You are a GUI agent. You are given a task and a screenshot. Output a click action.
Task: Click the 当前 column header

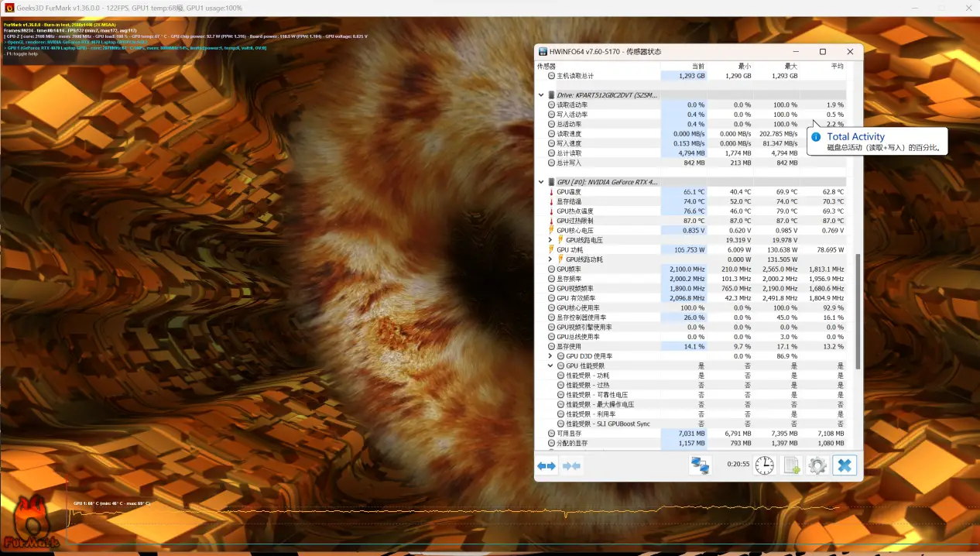point(697,67)
